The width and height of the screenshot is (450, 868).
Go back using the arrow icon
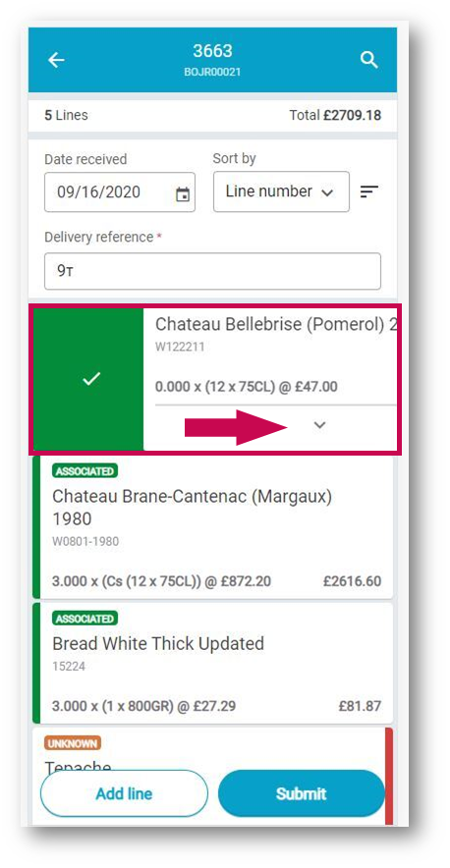56,60
